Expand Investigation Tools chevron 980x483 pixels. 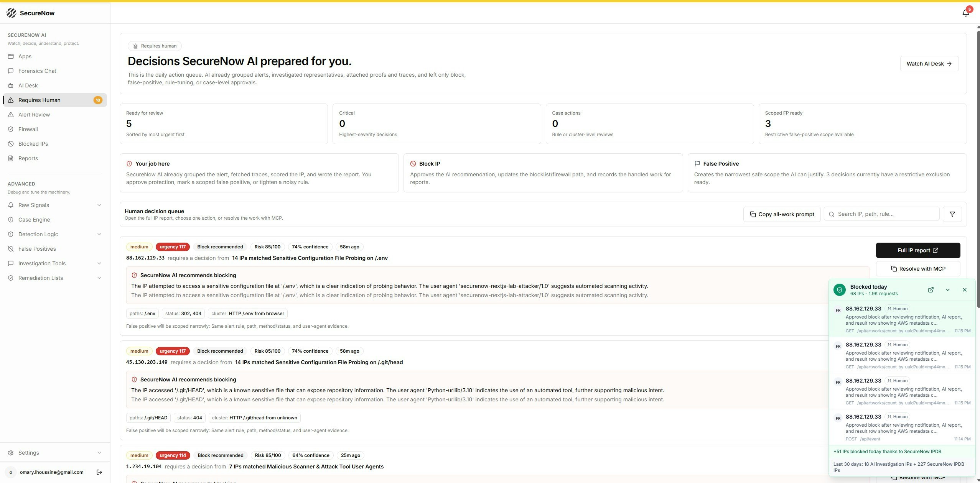point(99,263)
